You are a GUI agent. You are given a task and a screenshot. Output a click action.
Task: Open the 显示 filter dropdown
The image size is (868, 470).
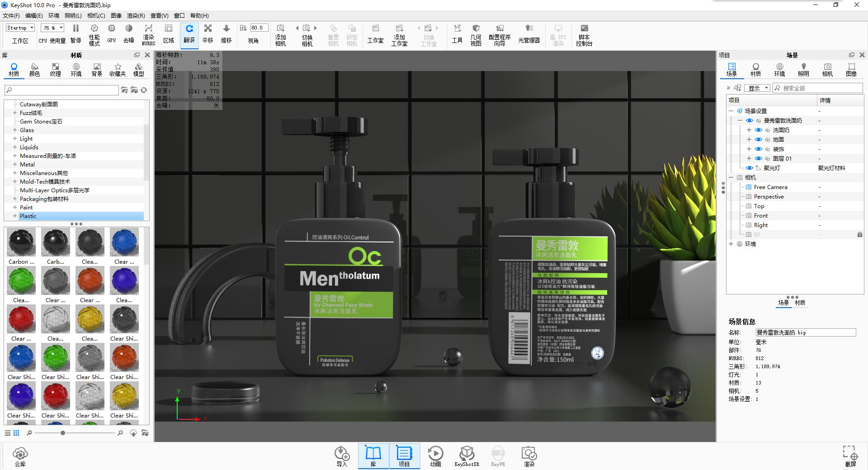pos(758,88)
